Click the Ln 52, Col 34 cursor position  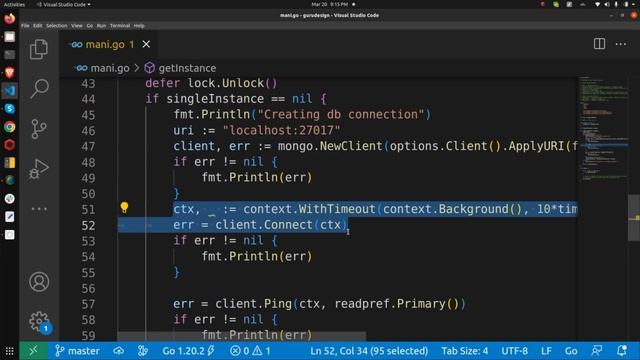(x=369, y=351)
